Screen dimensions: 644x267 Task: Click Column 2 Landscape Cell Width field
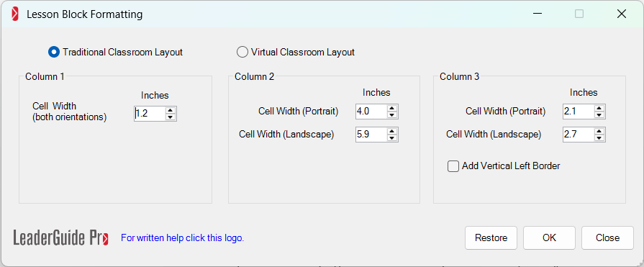point(371,135)
